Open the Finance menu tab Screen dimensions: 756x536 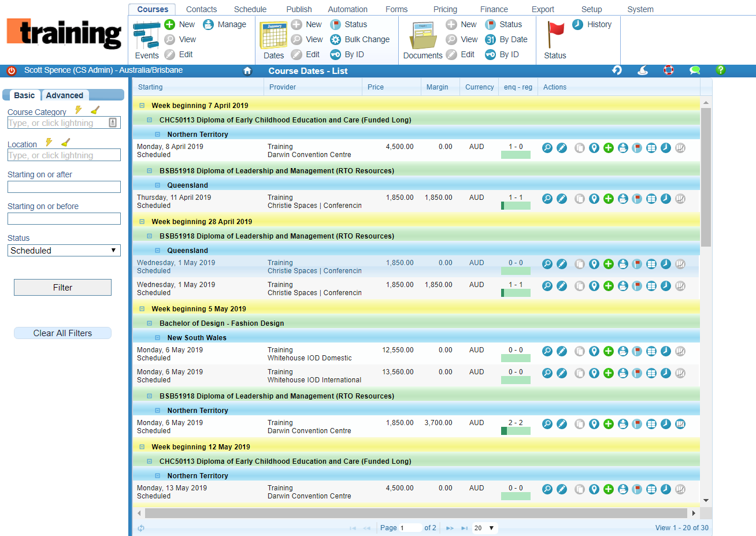pos(494,9)
